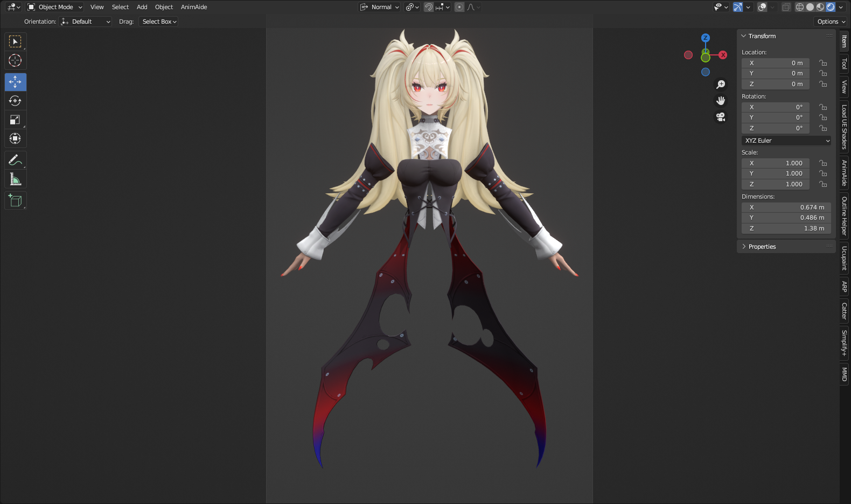
Task: Select the Move tool in toolbar
Action: coord(15,82)
